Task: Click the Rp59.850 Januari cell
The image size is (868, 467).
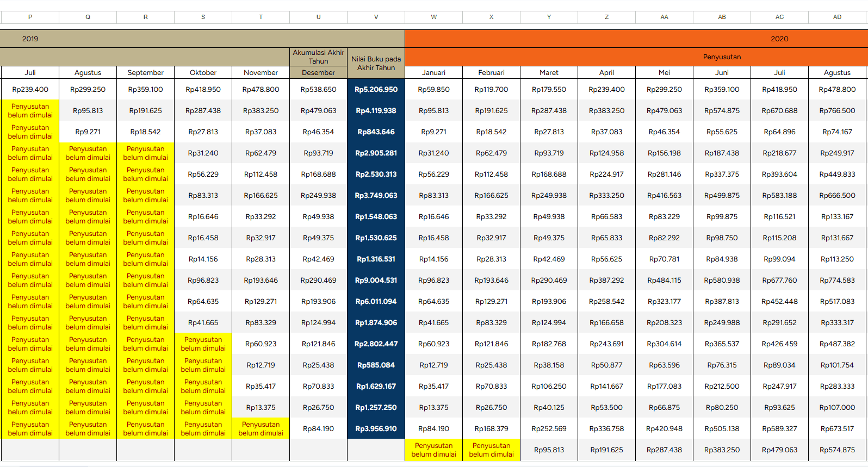Action: [433, 89]
